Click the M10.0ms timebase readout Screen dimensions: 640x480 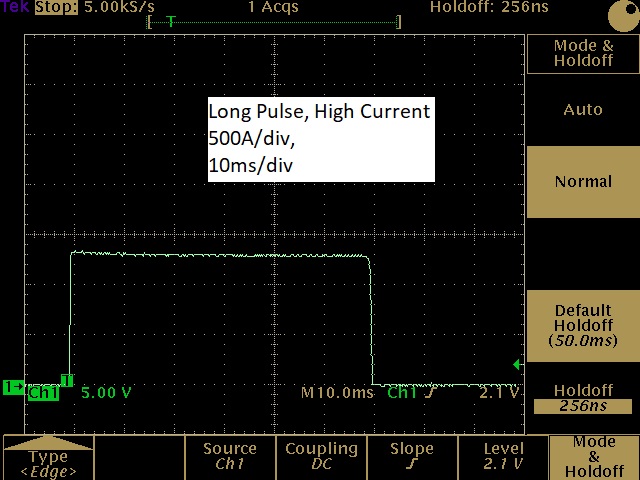337,393
